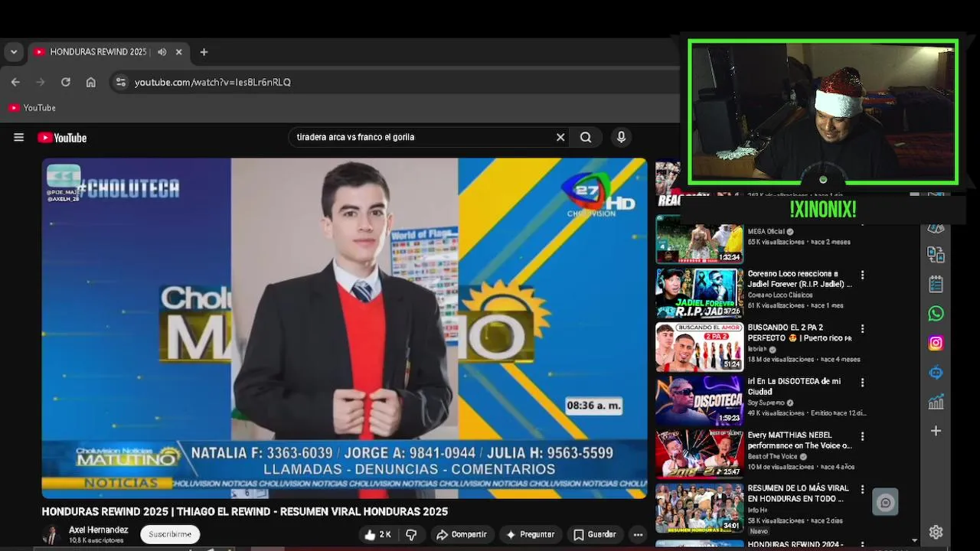Add a sidebar item with plus
Screen dimensions: 980x551
(936, 432)
